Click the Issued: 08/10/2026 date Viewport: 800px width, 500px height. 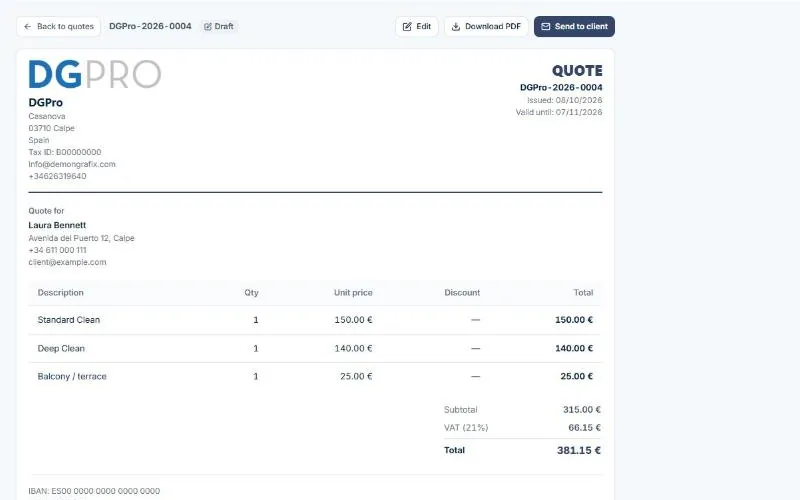(x=564, y=100)
